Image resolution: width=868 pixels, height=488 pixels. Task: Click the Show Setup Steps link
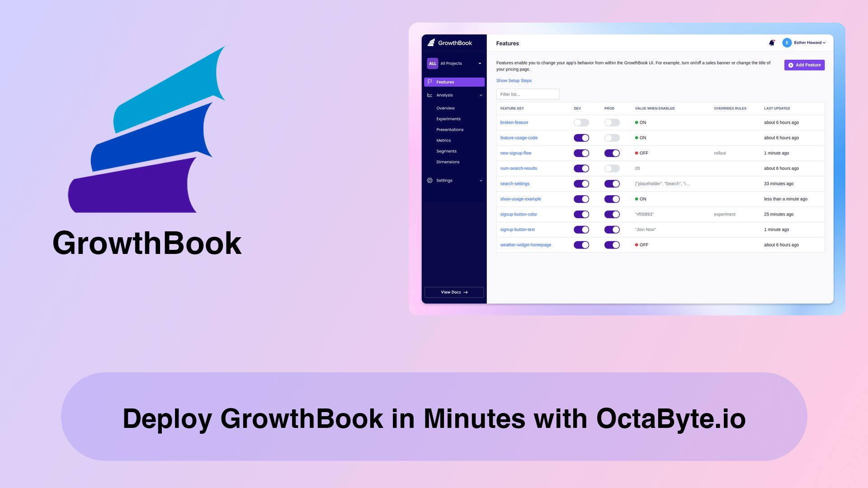(514, 80)
